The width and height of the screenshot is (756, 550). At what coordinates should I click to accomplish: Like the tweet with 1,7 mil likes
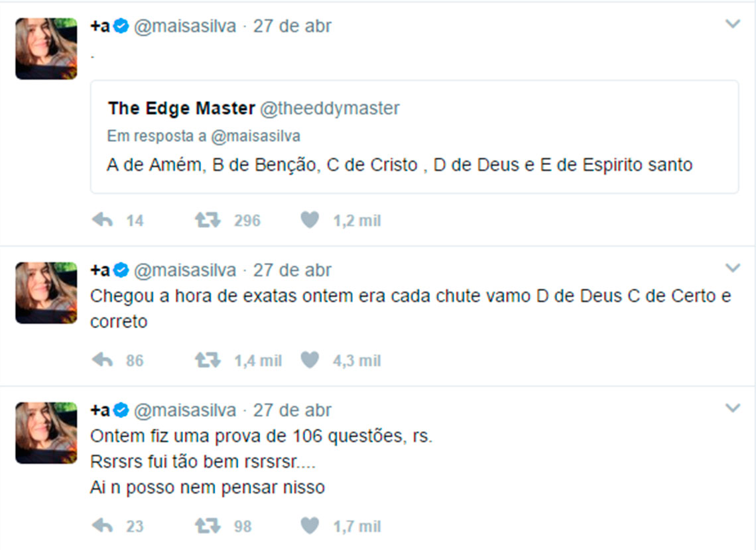click(310, 526)
